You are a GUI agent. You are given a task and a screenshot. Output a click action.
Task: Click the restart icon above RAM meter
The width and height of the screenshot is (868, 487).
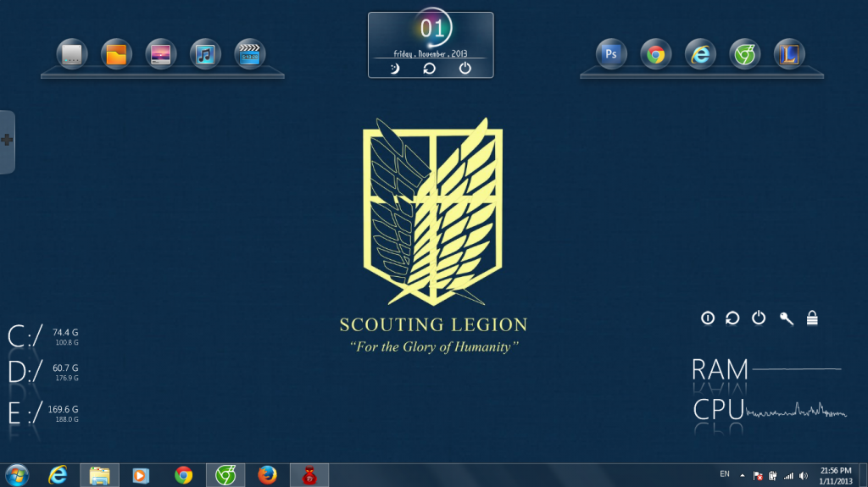pos(732,318)
